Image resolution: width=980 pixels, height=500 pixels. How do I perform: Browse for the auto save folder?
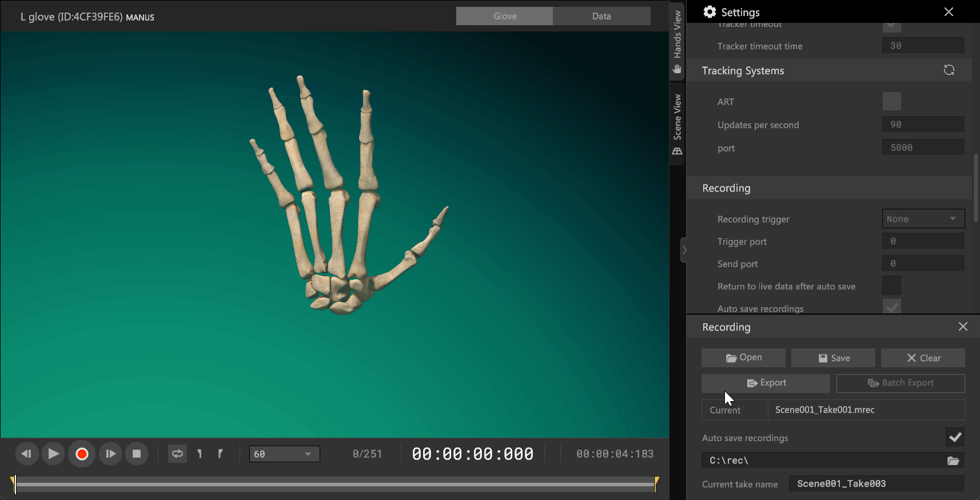(x=953, y=461)
